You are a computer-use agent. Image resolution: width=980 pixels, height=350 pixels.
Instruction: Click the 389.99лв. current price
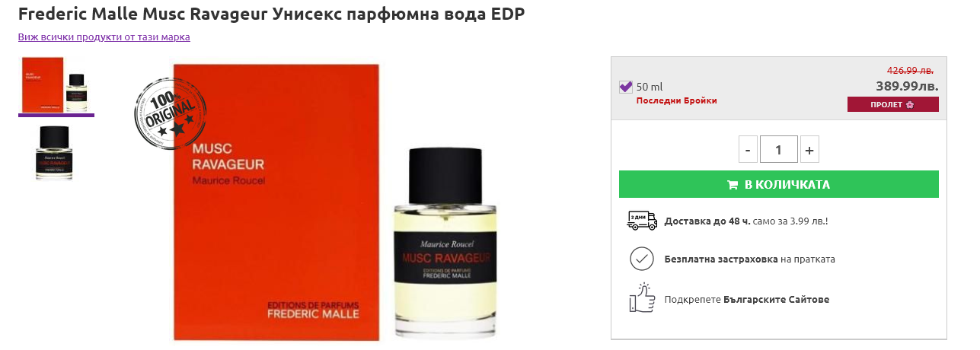[907, 87]
